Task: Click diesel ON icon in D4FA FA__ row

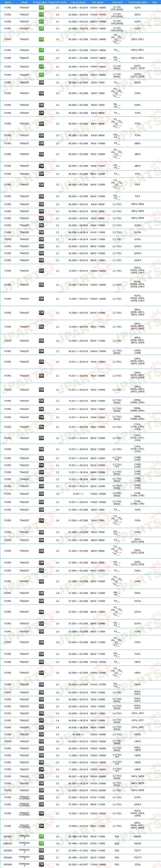Action: (41, 571)
